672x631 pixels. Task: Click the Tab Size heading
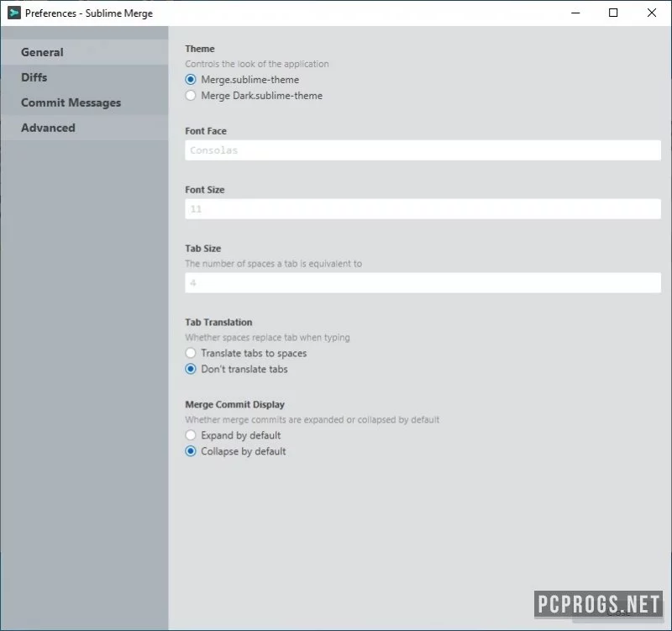[203, 249]
